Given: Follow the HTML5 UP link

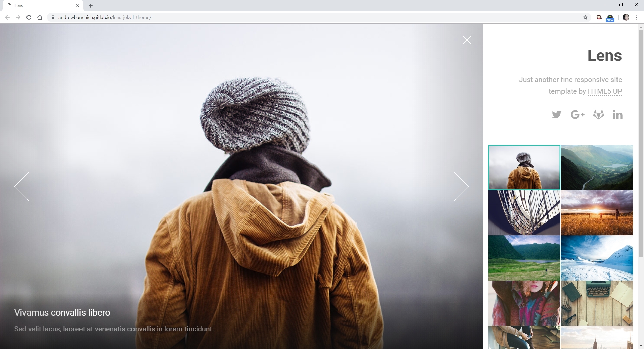Looking at the screenshot, I should point(605,91).
